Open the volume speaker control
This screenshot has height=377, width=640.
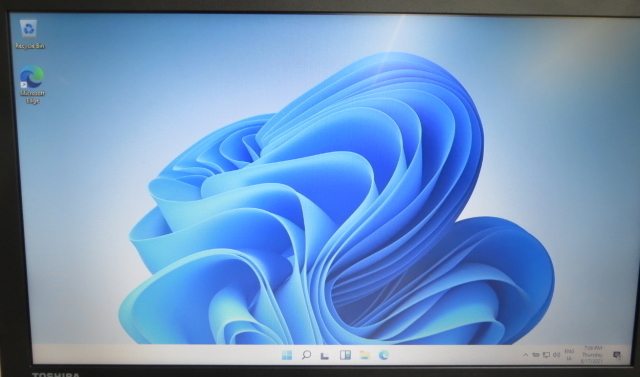tap(556, 355)
